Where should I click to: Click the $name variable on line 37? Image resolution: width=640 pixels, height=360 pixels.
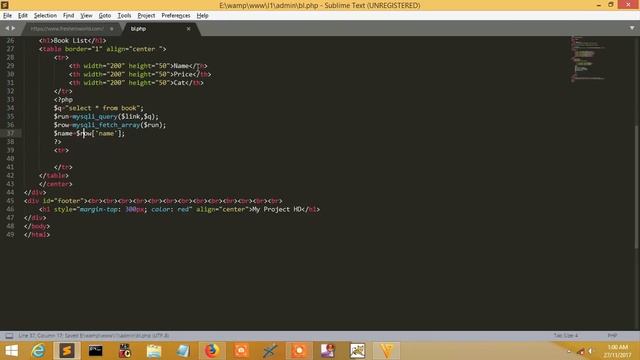point(63,133)
